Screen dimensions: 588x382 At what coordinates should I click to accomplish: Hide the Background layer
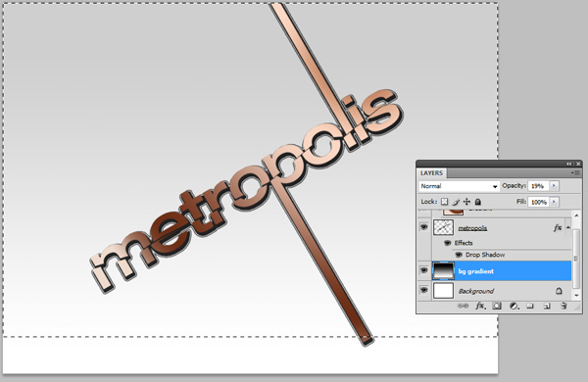pos(423,291)
